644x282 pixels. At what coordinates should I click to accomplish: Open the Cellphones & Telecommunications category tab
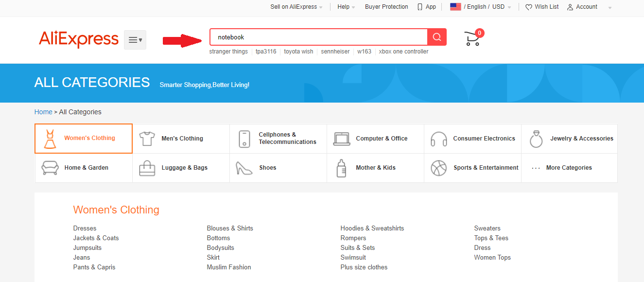(278, 139)
